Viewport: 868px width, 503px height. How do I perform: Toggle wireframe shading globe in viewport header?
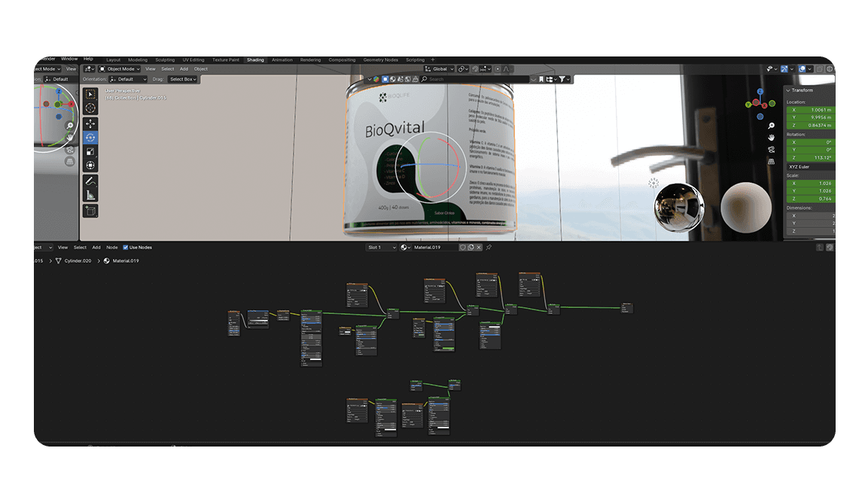[830, 69]
